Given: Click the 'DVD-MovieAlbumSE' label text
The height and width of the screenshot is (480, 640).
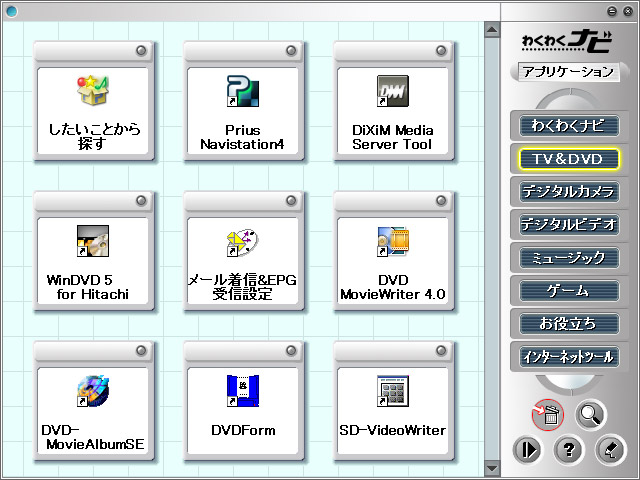Looking at the screenshot, I should point(93,437).
